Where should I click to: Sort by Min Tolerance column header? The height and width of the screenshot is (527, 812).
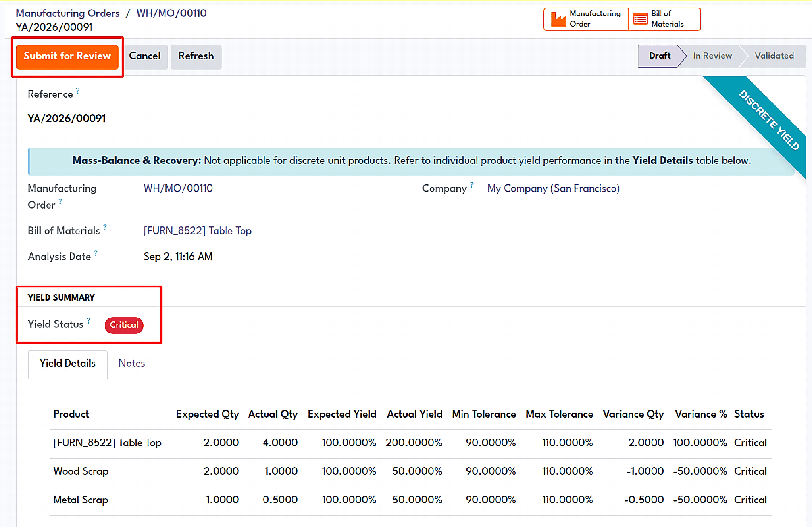pyautogui.click(x=484, y=414)
